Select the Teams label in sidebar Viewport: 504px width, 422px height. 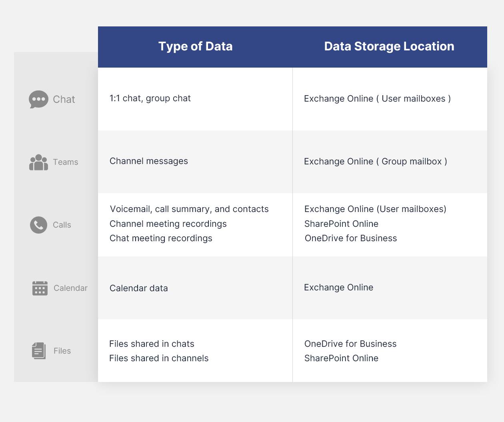(x=66, y=162)
